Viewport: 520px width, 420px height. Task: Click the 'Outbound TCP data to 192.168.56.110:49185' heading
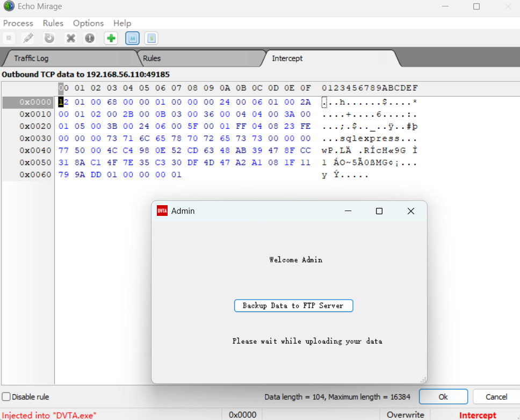click(85, 74)
